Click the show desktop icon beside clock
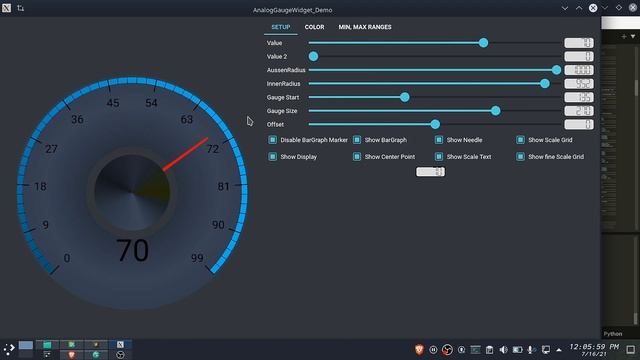Image resolution: width=640 pixels, height=360 pixels. 631,350
